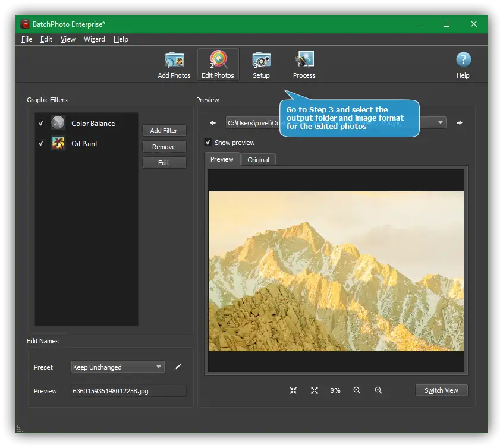Toggle the Show preview checkbox
This screenshot has height=448, width=503.
[208, 143]
